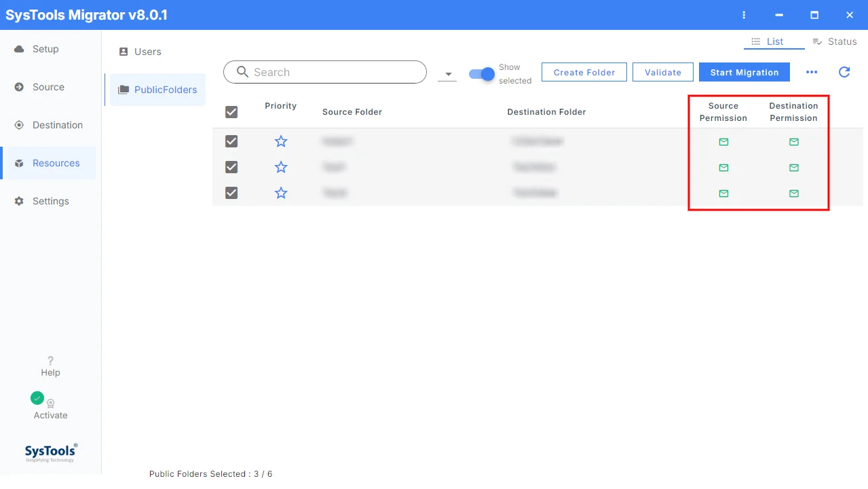868x489 pixels.
Task: Click the Public Folders Selected status text
Action: pyautogui.click(x=210, y=474)
